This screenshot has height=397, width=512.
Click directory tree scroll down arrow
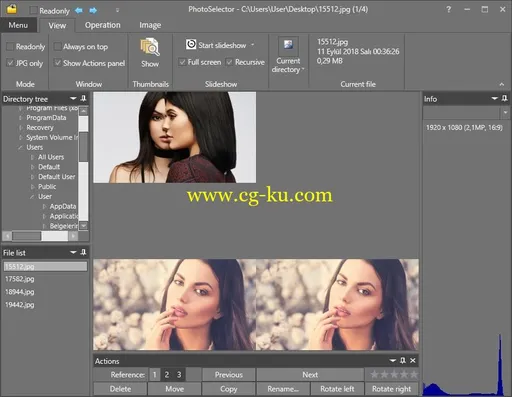[84, 226]
